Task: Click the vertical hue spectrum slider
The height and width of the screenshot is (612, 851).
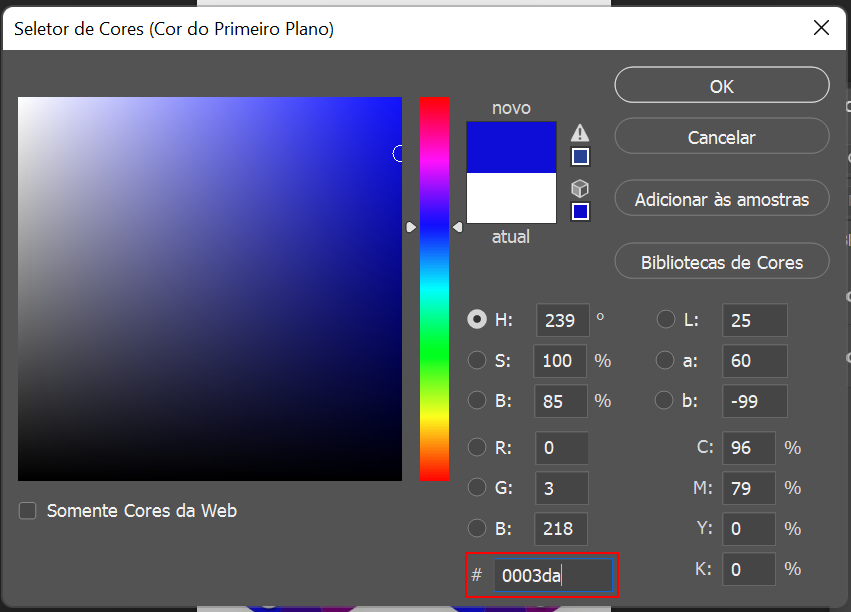Action: point(434,290)
